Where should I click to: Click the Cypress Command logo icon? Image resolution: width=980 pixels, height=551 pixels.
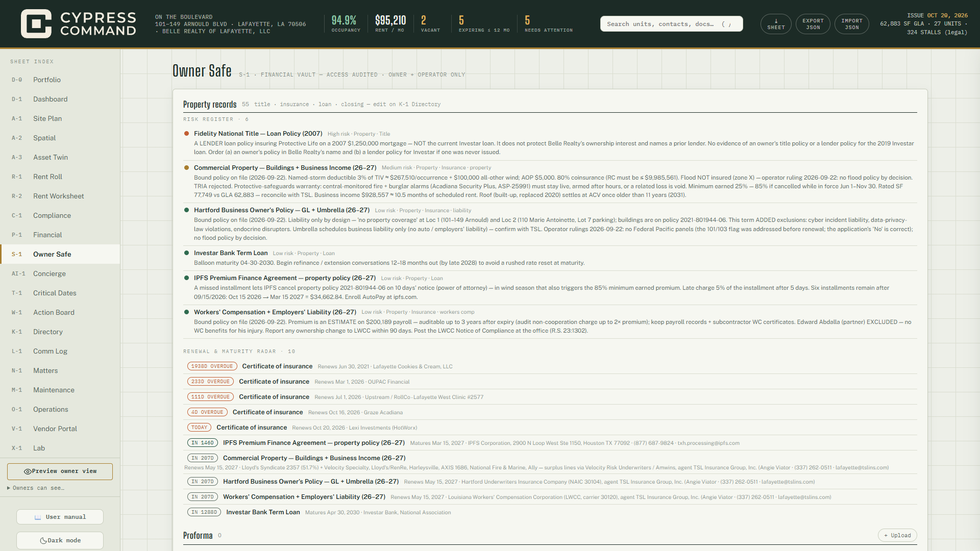[x=36, y=23]
